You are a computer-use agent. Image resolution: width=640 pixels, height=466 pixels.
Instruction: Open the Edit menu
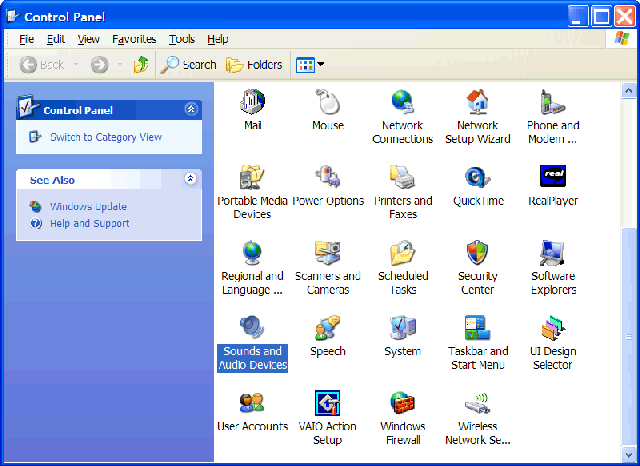point(56,39)
